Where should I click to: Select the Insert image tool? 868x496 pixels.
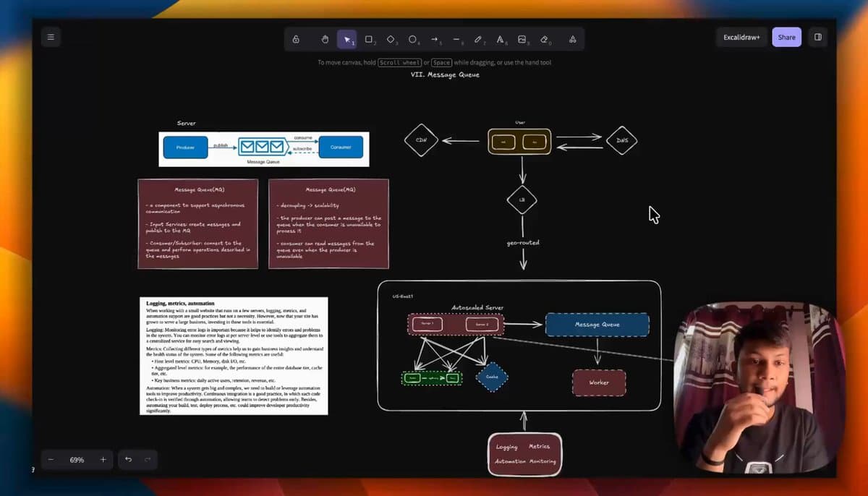click(522, 39)
